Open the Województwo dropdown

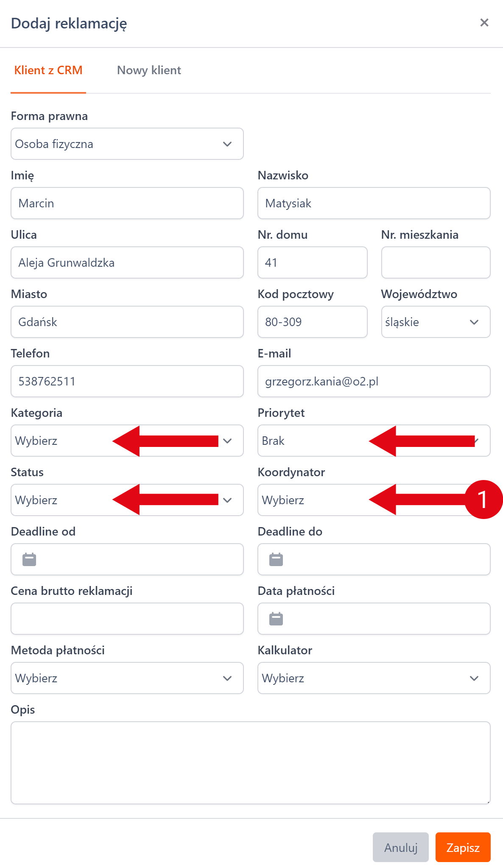[436, 322]
